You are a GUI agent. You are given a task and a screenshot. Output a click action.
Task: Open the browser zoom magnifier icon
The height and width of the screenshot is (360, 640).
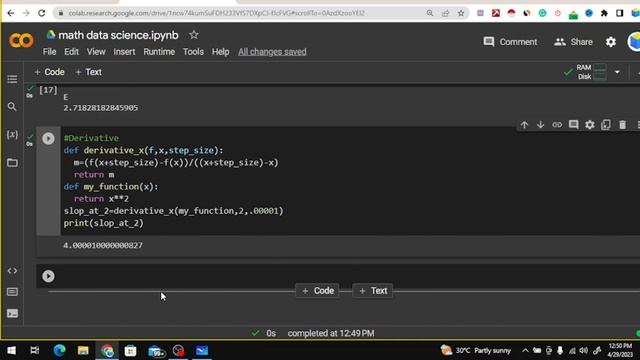point(430,13)
